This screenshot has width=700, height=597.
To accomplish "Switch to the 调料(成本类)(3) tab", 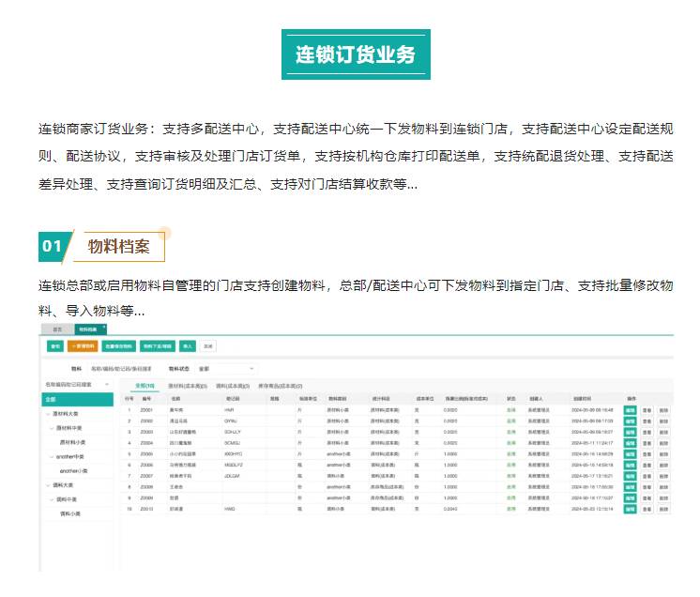I will click(233, 386).
